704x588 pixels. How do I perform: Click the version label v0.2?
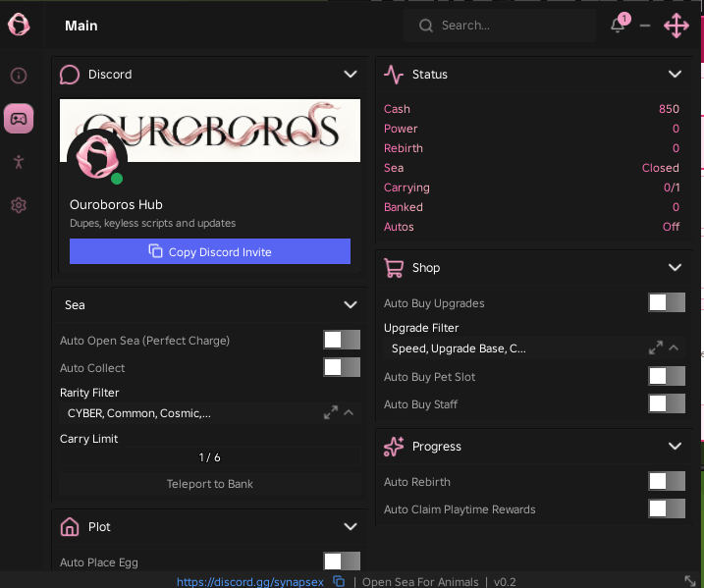pyautogui.click(x=505, y=582)
